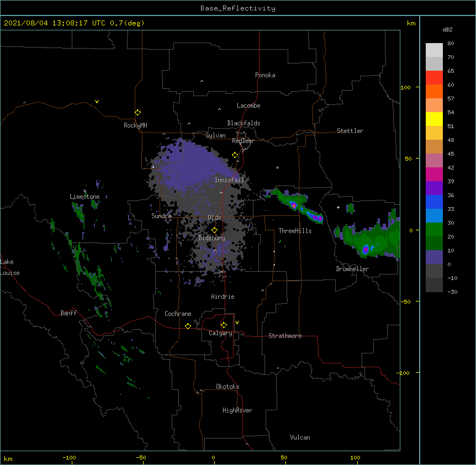The width and height of the screenshot is (476, 465).
Task: Click the yellow marker southeast of RedDeer
Action: pos(235,155)
